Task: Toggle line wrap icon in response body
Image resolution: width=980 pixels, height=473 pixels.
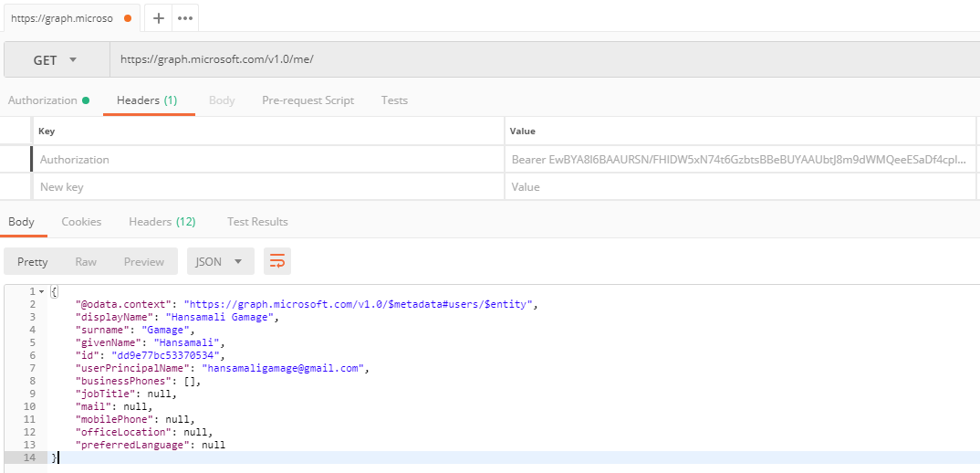Action: (276, 261)
